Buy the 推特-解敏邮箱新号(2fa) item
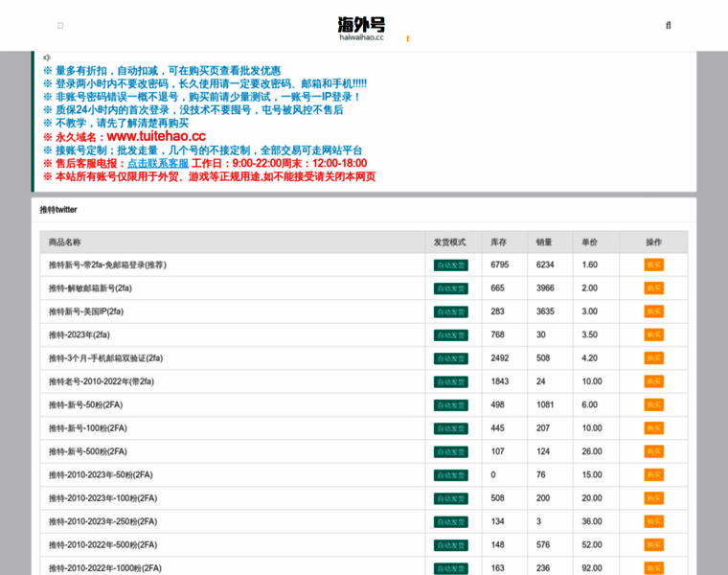728x575 pixels. [x=653, y=288]
